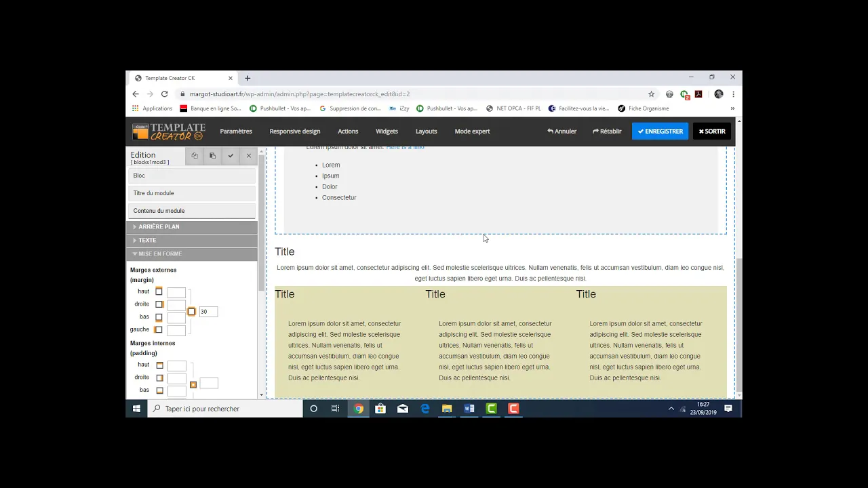868x488 pixels.
Task: Toggle the margin droite lock checkbox
Action: [159, 304]
